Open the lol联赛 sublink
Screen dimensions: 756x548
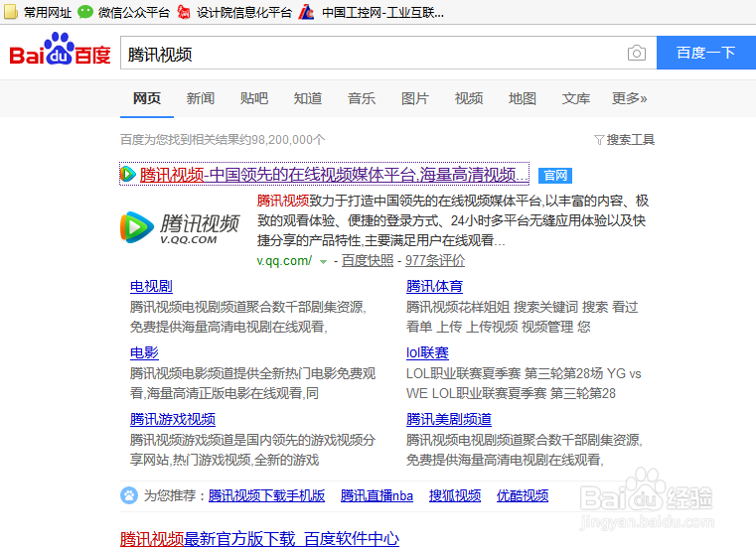coord(427,352)
